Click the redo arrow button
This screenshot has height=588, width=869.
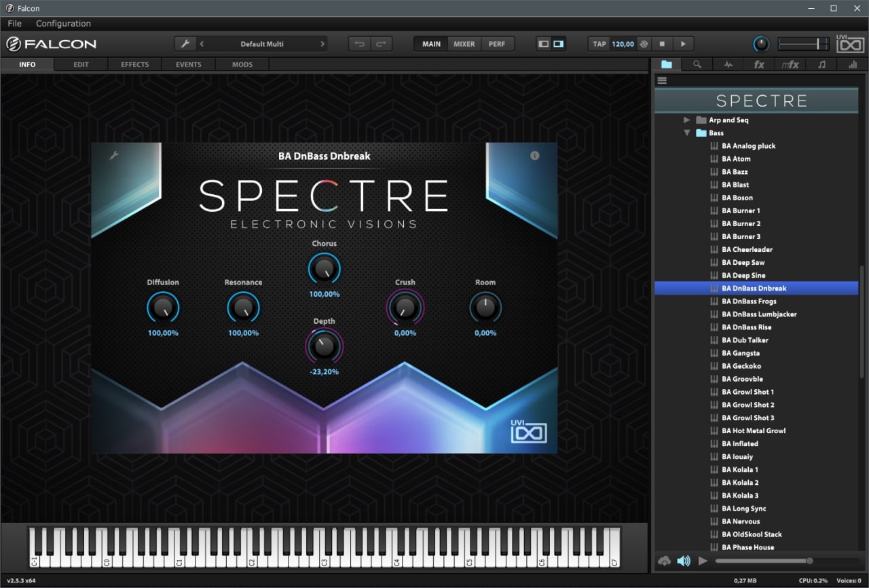pyautogui.click(x=381, y=44)
